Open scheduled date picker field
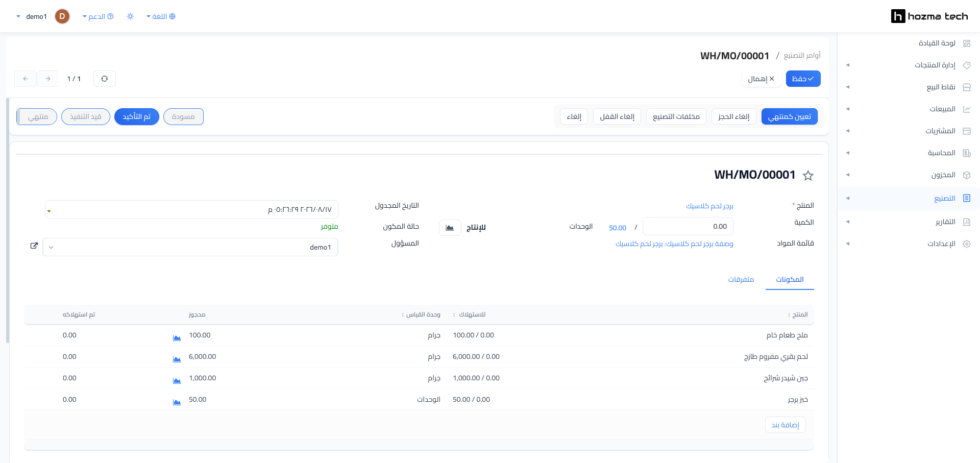 point(191,209)
